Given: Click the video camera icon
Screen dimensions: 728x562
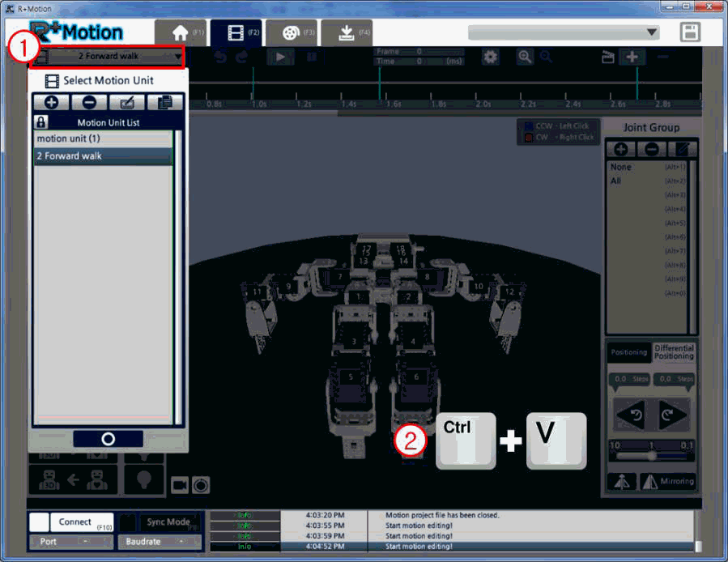Looking at the screenshot, I should click(x=180, y=485).
